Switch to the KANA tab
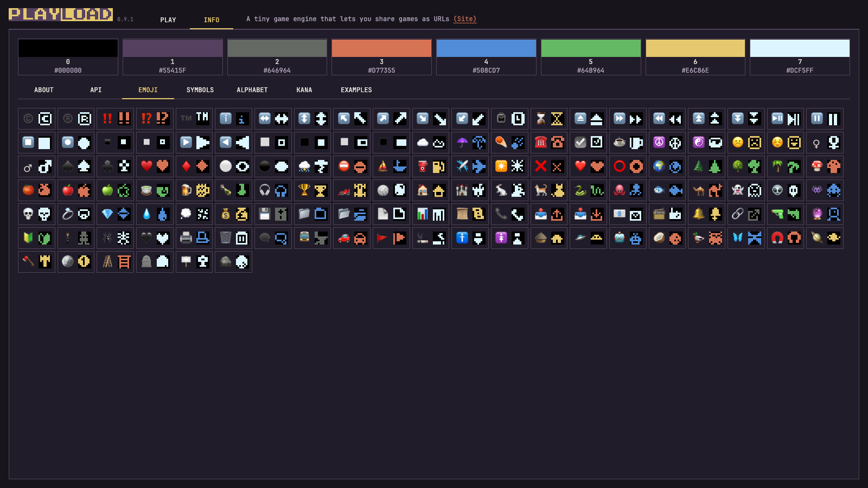The height and width of the screenshot is (488, 868). pyautogui.click(x=304, y=90)
